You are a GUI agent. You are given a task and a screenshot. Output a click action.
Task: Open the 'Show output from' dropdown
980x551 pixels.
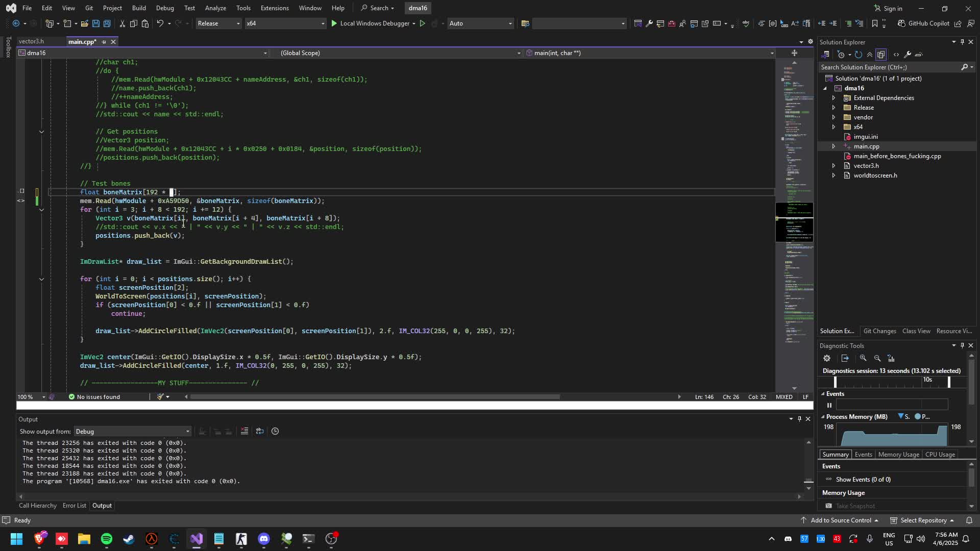132,431
